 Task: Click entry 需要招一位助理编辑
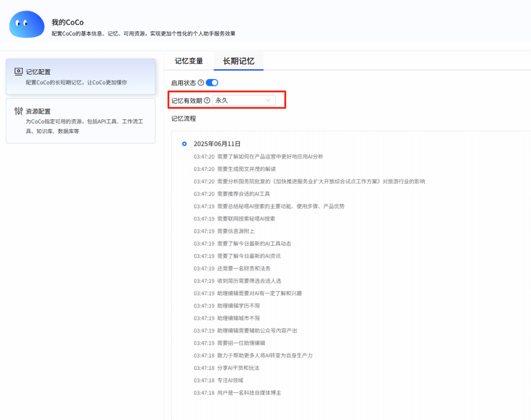click(x=241, y=343)
